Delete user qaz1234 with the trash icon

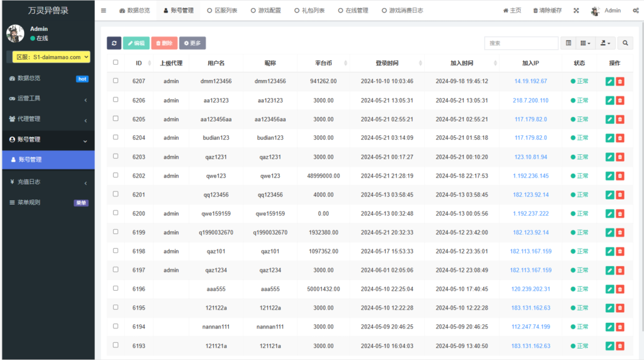click(x=620, y=271)
